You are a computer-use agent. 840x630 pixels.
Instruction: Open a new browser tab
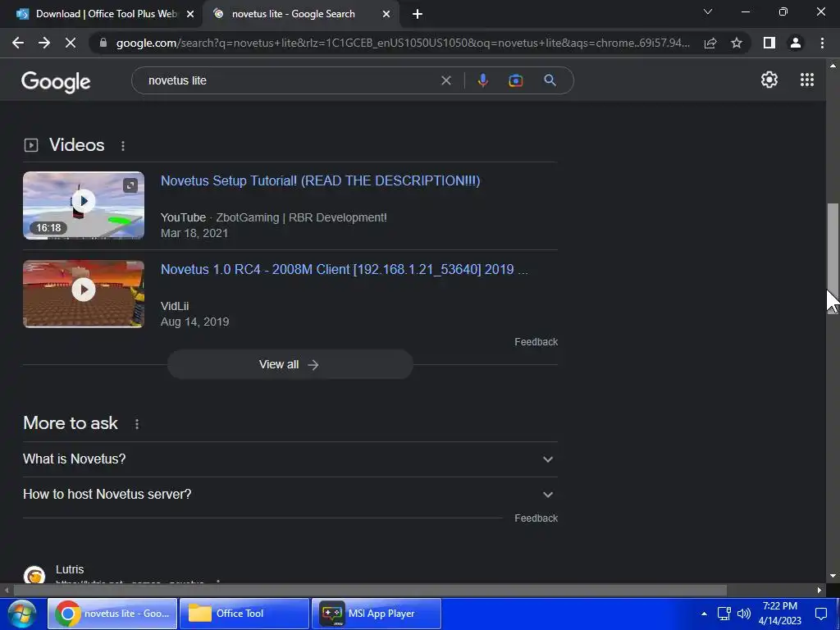click(418, 14)
